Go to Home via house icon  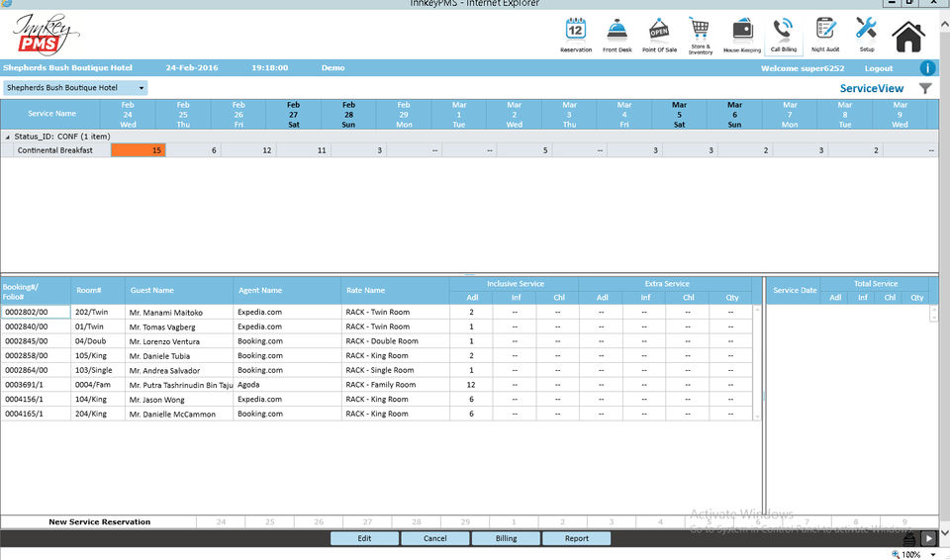(x=908, y=37)
